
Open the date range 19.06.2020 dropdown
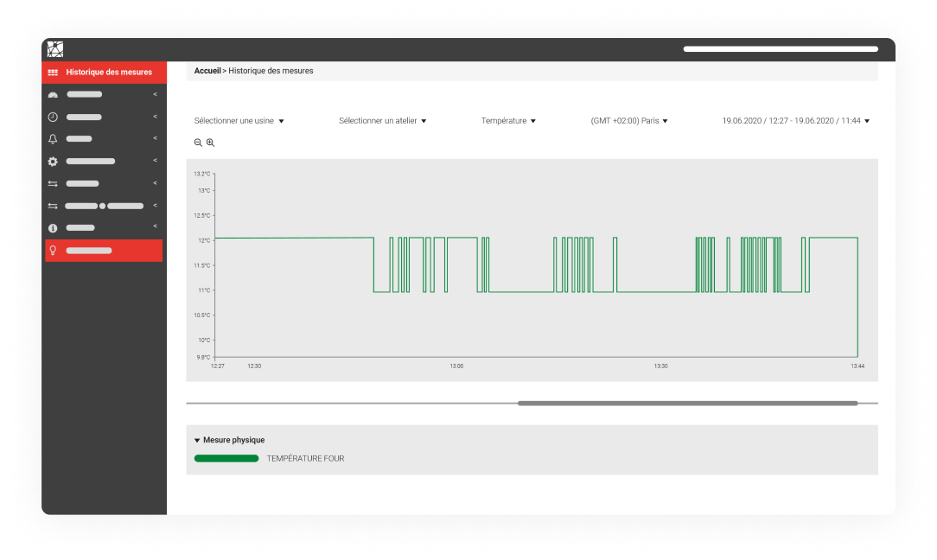point(796,121)
